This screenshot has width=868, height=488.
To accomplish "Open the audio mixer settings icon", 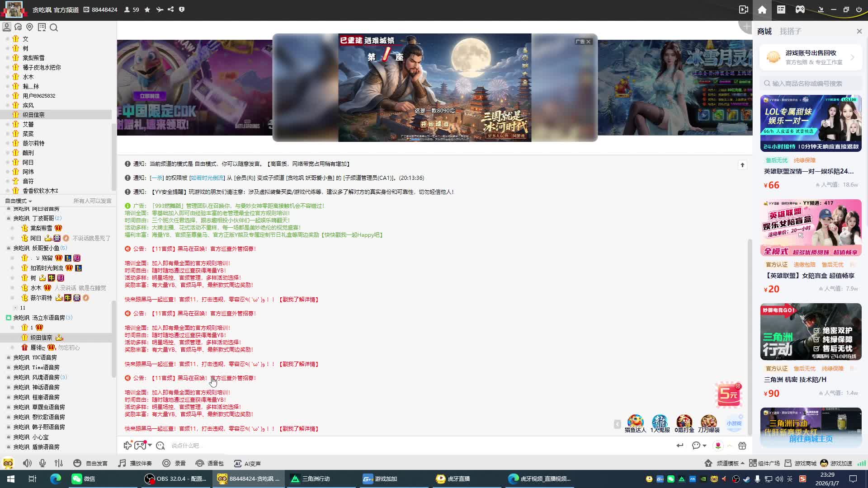I will (59, 463).
